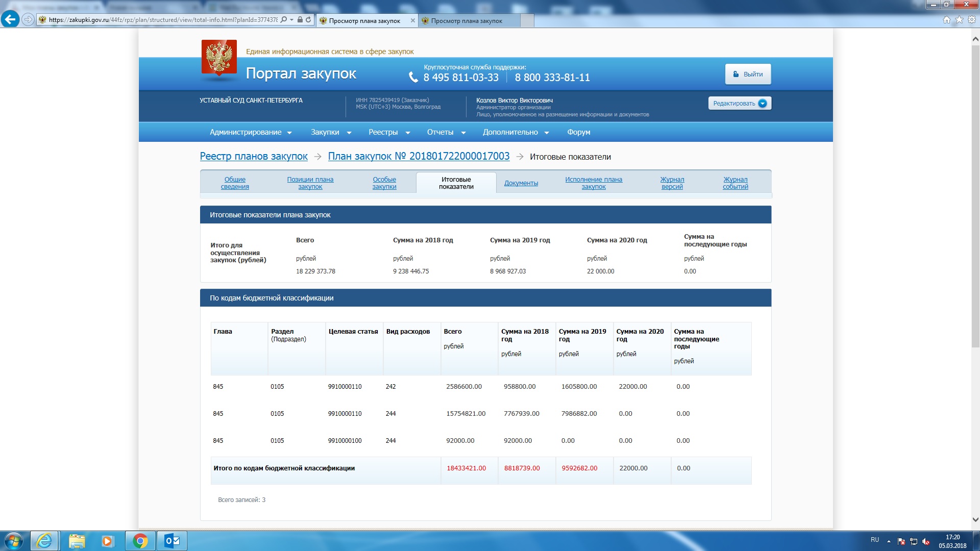980x551 pixels.
Task: Switch to Позиции плана закупок tab
Action: (310, 183)
